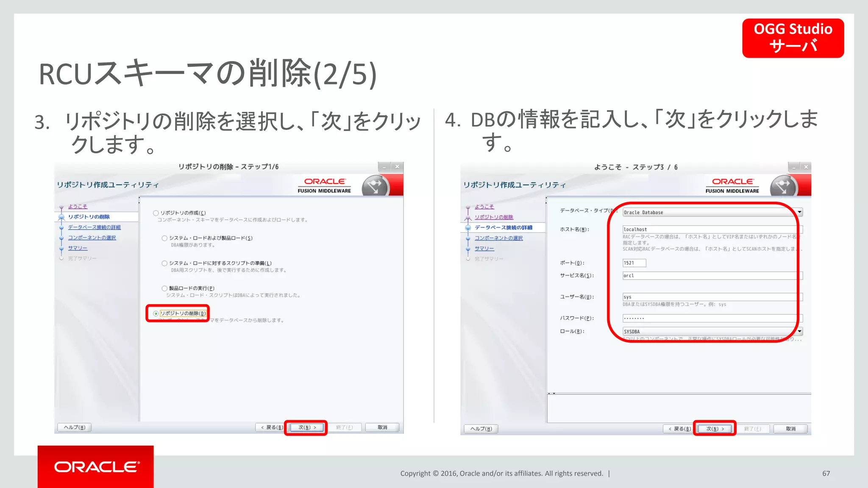
Task: Click リポジトリの削除 step in left dialog sidebar
Action: coord(89,216)
